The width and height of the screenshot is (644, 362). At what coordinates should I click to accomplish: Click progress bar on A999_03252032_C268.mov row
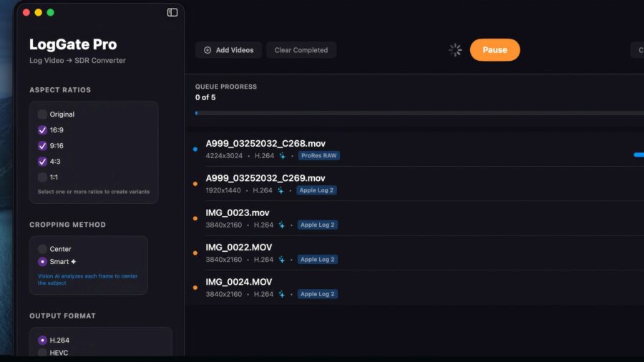[639, 155]
